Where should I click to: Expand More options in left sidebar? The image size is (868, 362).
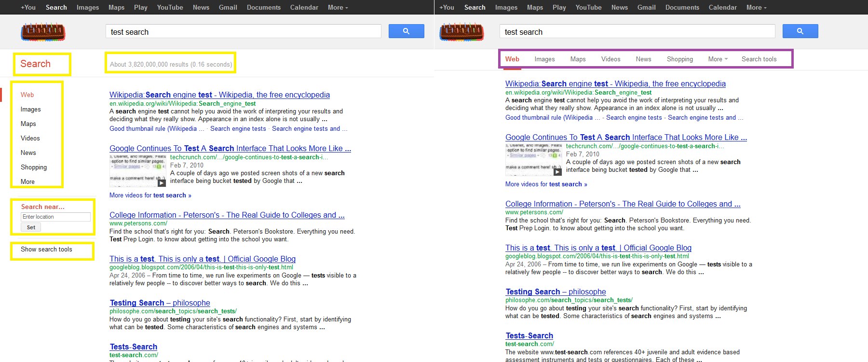(x=27, y=181)
